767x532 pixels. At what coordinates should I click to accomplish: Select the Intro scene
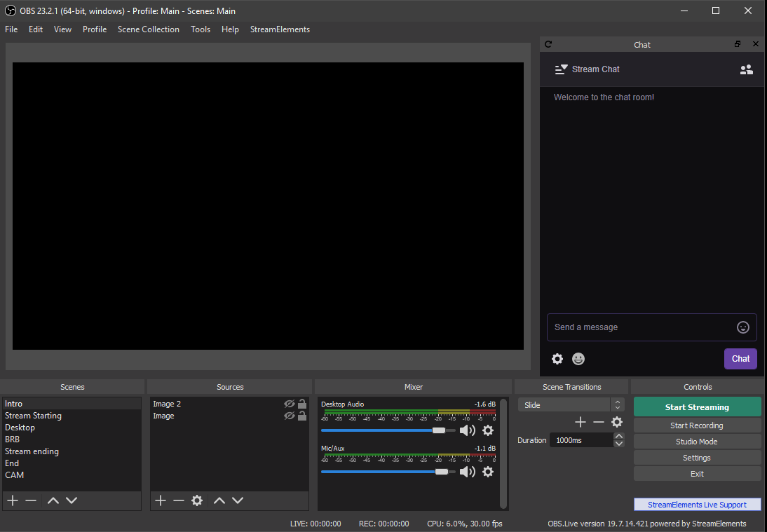(72, 404)
